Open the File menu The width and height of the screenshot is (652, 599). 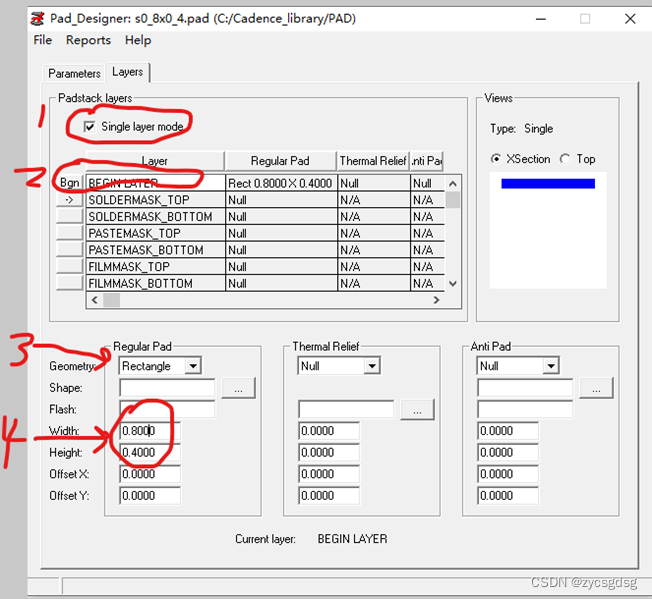(x=43, y=40)
